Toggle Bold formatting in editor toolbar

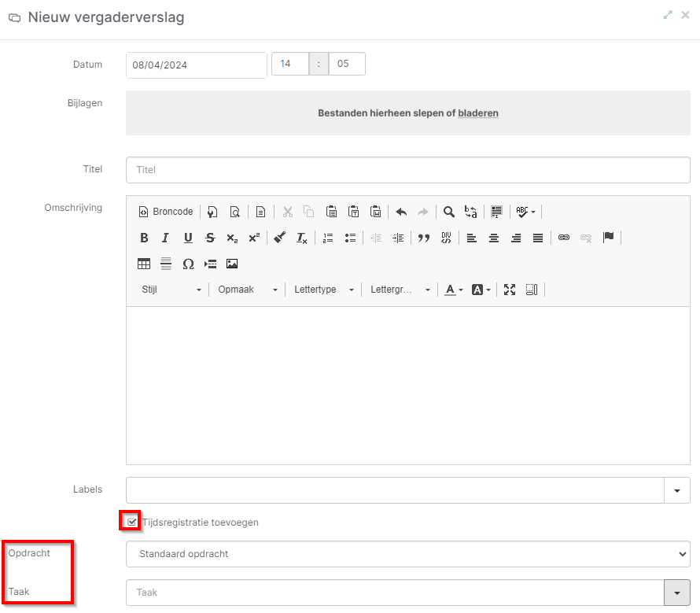click(x=144, y=238)
